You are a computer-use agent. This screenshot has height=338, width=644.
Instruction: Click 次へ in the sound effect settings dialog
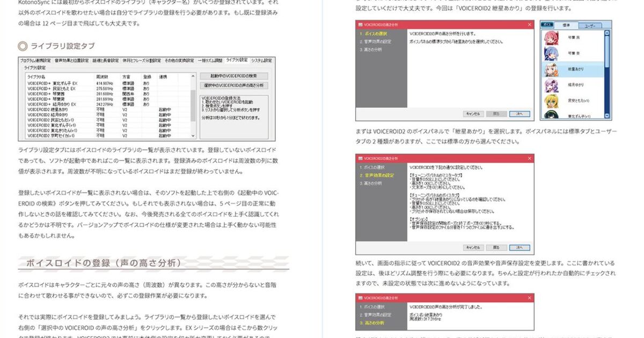point(519,247)
